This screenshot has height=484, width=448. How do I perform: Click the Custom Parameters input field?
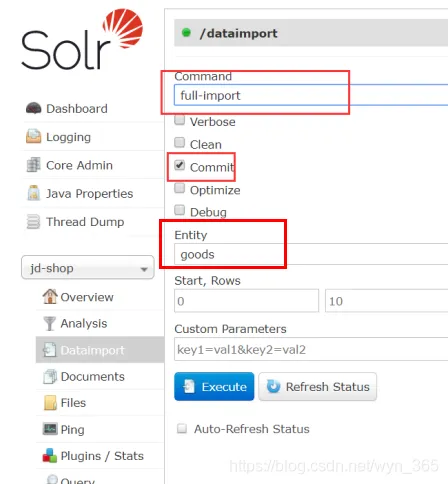pyautogui.click(x=311, y=349)
